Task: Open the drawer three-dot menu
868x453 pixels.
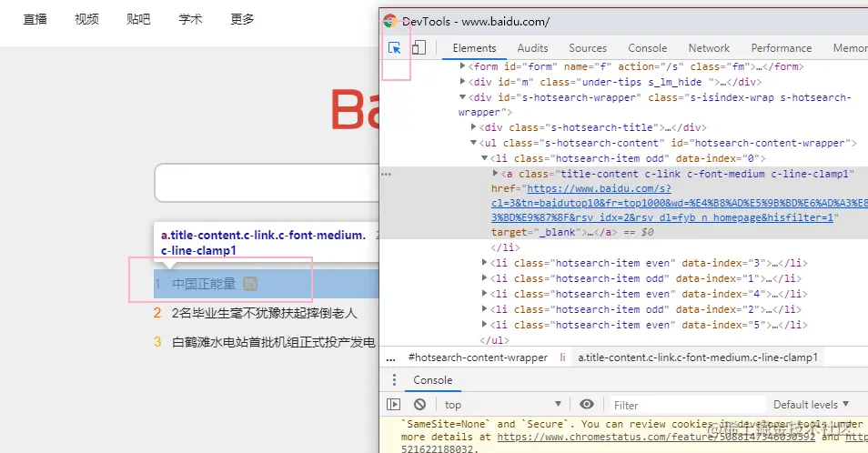Action: (394, 380)
